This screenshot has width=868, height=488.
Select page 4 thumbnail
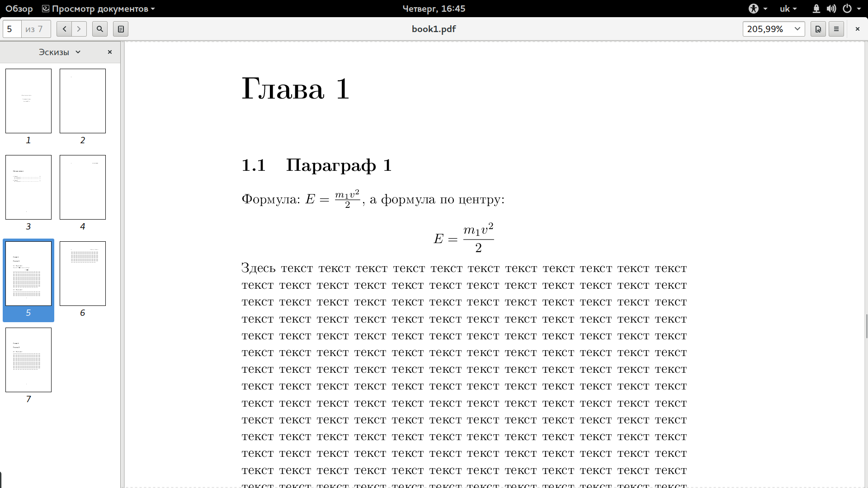click(83, 187)
